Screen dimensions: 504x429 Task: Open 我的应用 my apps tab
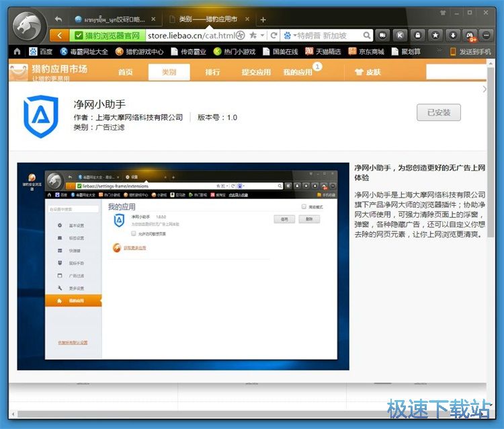pyautogui.click(x=298, y=72)
